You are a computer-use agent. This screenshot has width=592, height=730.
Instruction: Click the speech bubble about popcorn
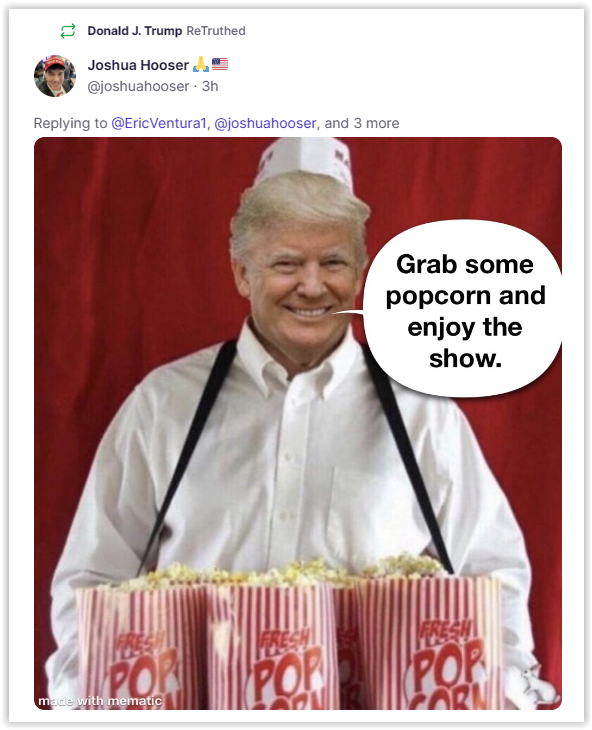pos(463,310)
